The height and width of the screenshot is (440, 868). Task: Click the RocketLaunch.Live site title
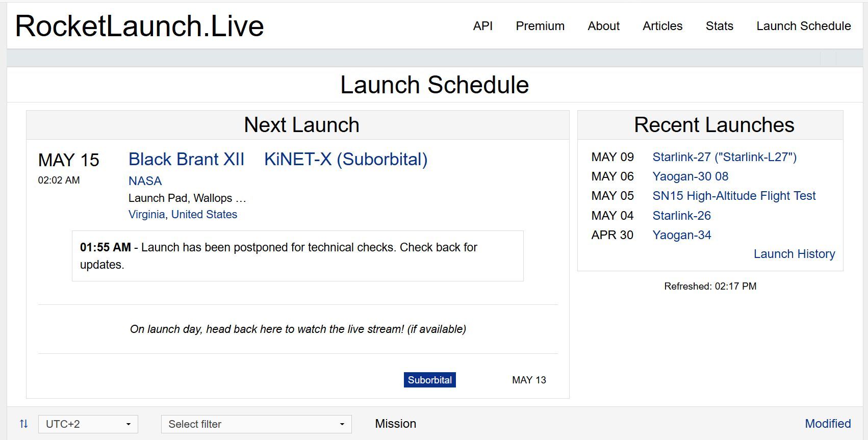pos(140,26)
